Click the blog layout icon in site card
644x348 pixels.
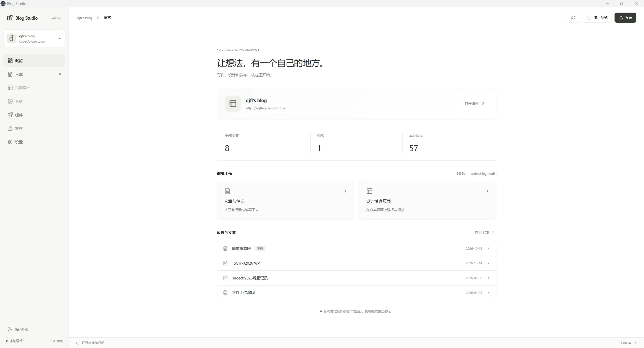point(233,104)
